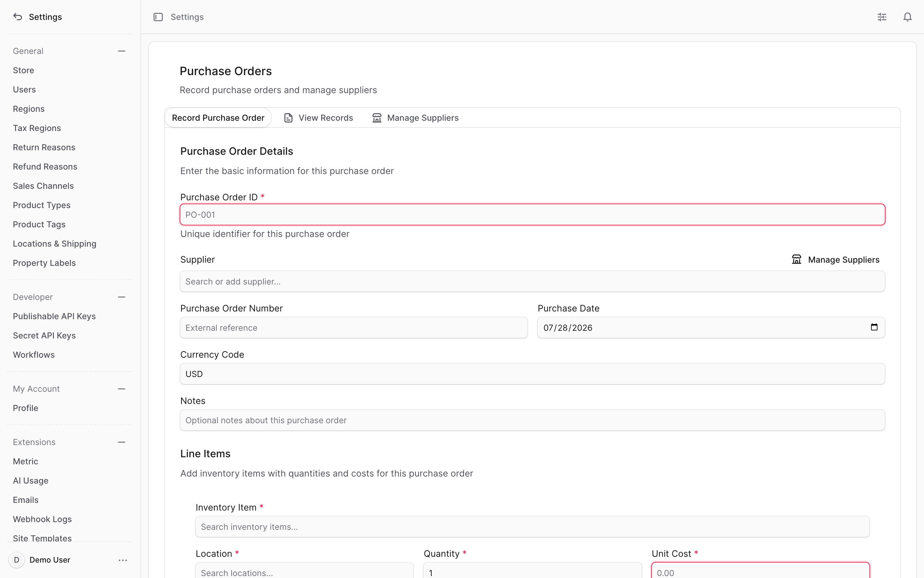Open Return Reasons
The image size is (924, 578).
tap(44, 148)
